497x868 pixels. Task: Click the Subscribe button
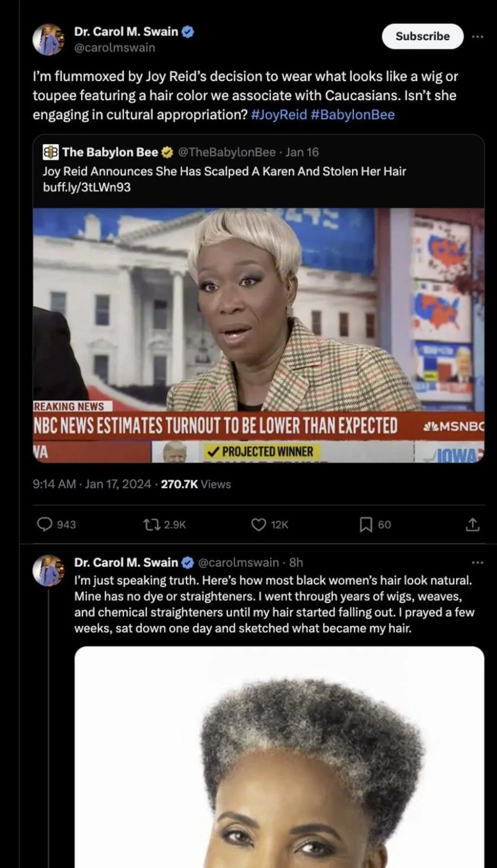423,36
